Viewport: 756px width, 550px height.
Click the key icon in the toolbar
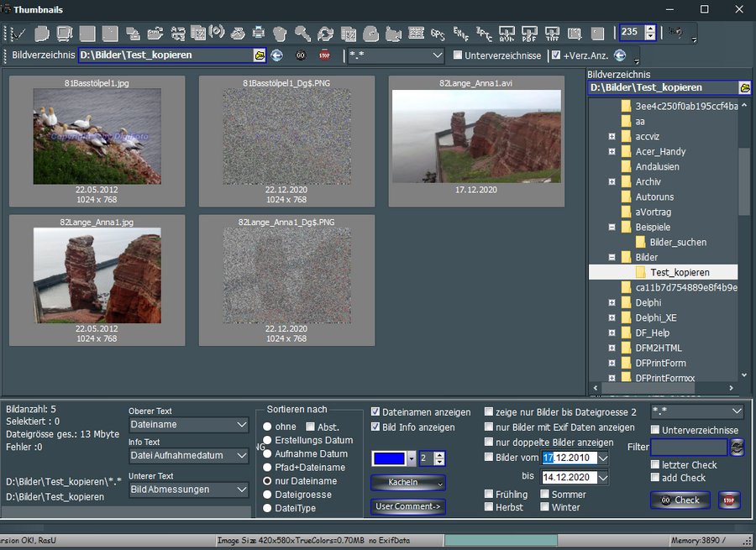[302, 34]
